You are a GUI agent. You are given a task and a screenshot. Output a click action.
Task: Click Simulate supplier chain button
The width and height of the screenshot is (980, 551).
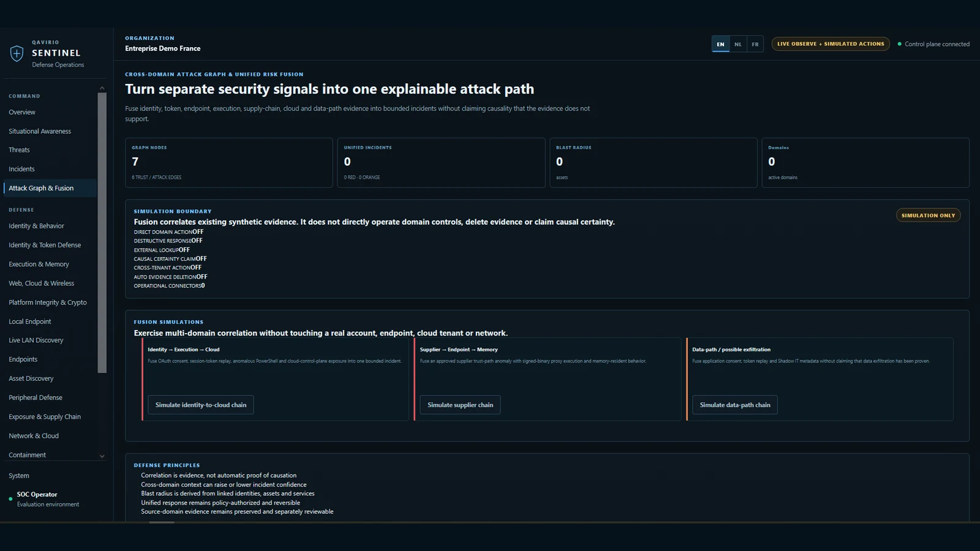point(460,405)
